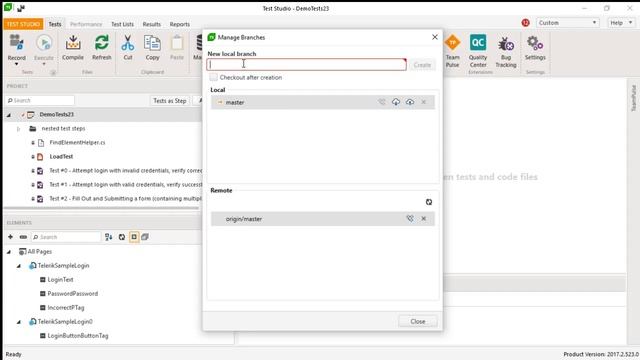The height and width of the screenshot is (360, 640).
Task: Open the TEST STUDIO orange tab
Action: tap(23, 24)
